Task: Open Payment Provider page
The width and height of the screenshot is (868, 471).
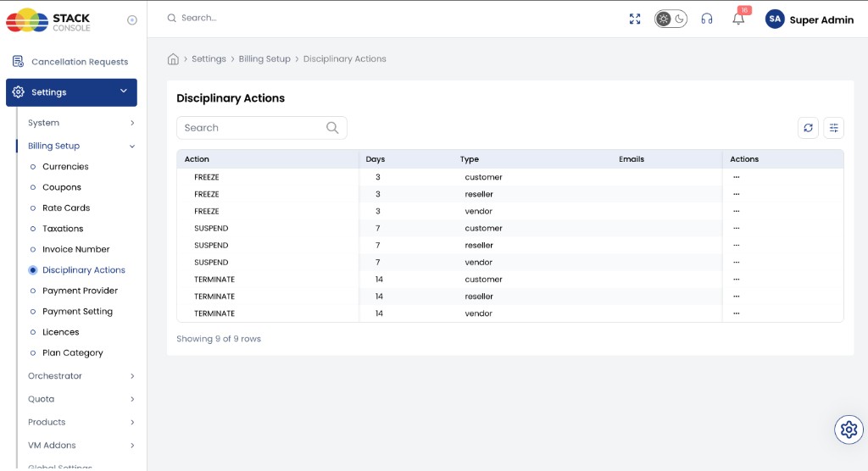Action: click(x=81, y=291)
